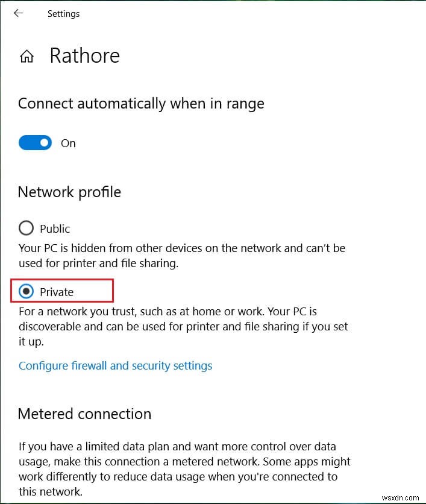Click the Public profile description text

[181, 256]
